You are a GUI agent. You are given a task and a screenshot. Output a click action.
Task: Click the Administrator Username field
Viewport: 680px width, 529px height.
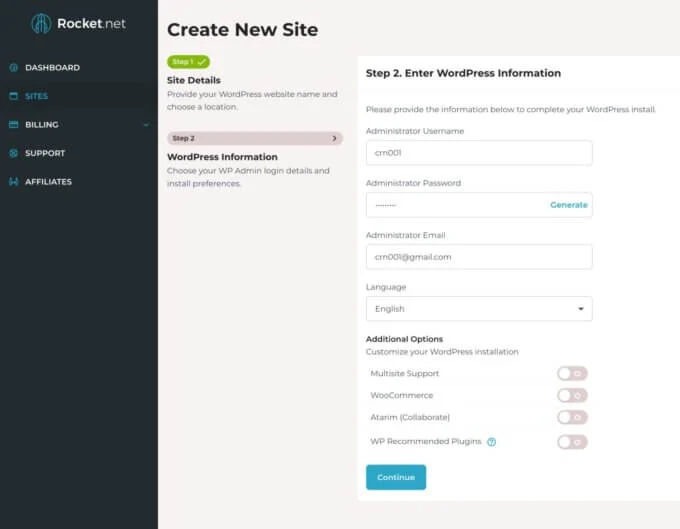point(479,153)
